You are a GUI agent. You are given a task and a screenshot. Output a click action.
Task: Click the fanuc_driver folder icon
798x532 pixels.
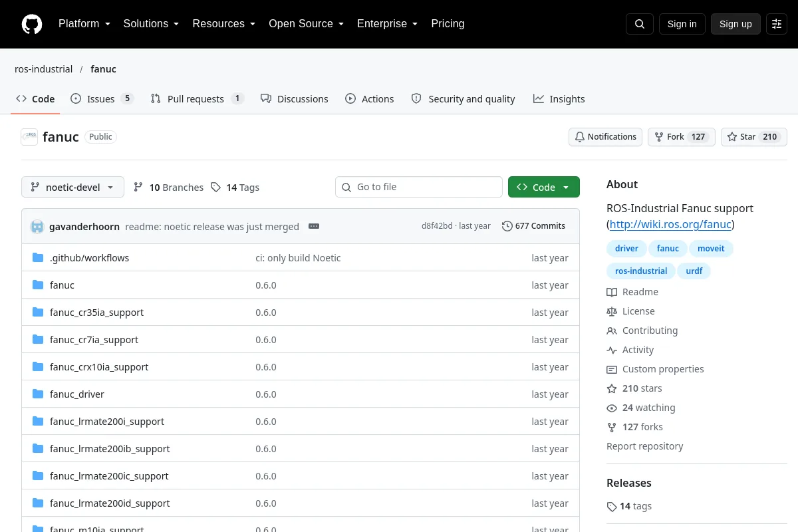(x=38, y=394)
